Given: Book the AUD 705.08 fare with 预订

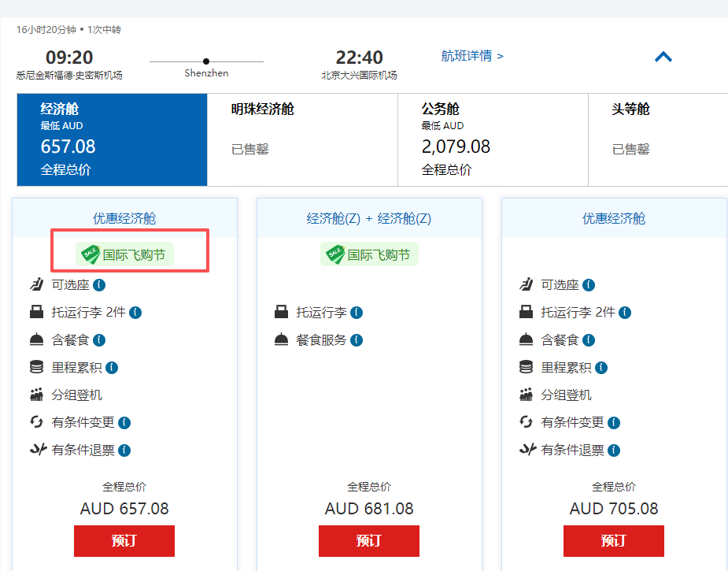Looking at the screenshot, I should pyautogui.click(x=614, y=541).
